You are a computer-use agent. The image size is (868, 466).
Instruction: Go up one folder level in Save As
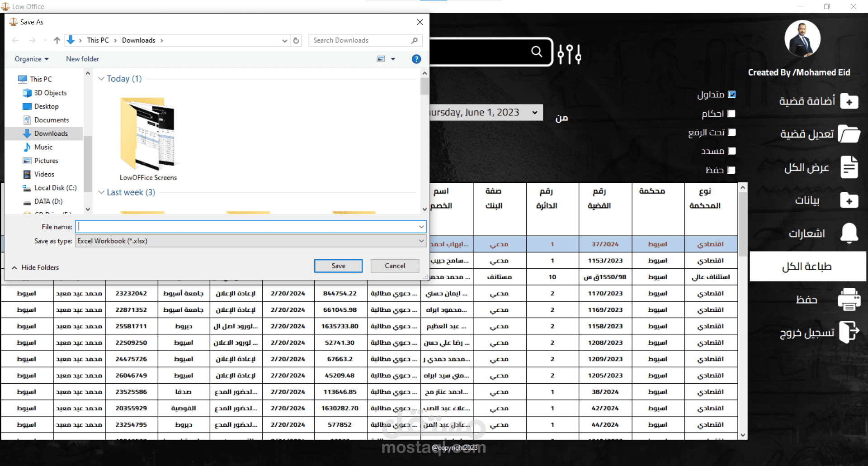[x=57, y=40]
